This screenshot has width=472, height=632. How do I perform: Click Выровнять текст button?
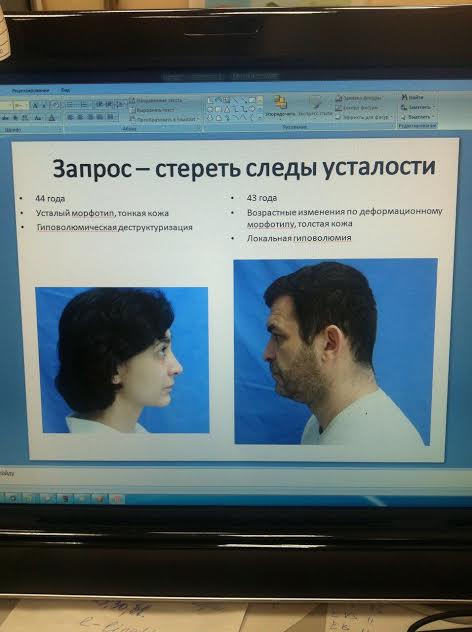[152, 110]
